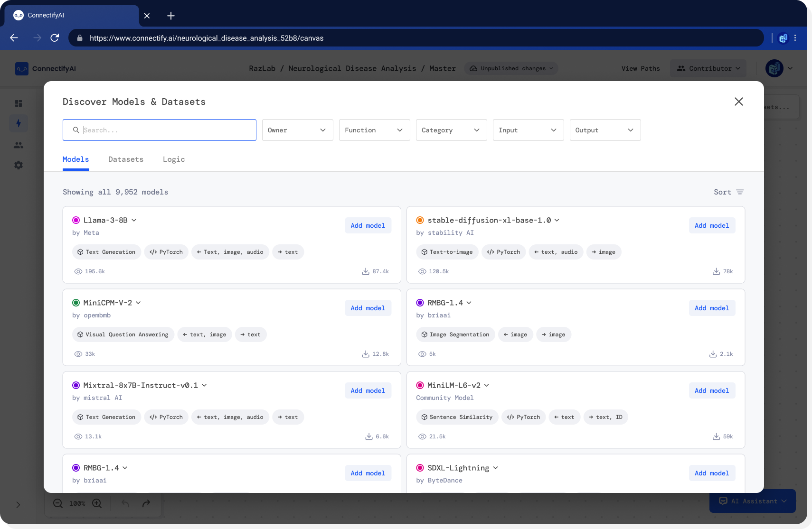Click the MiniCPM-V-2 green status dot

click(x=76, y=303)
